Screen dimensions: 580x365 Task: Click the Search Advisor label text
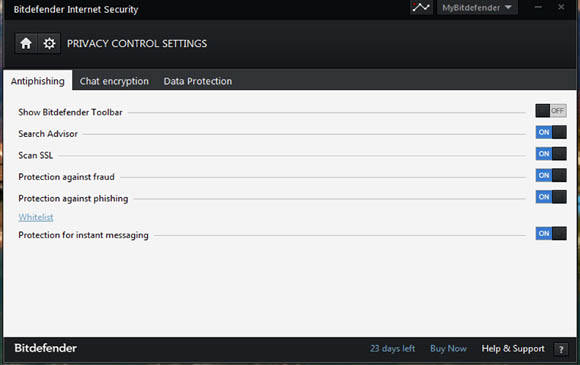[48, 134]
